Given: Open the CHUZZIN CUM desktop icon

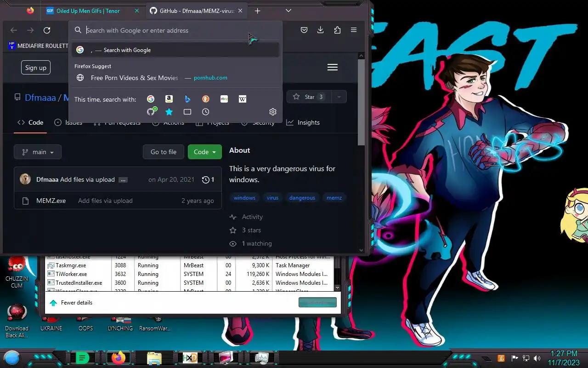Looking at the screenshot, I should click(17, 272).
